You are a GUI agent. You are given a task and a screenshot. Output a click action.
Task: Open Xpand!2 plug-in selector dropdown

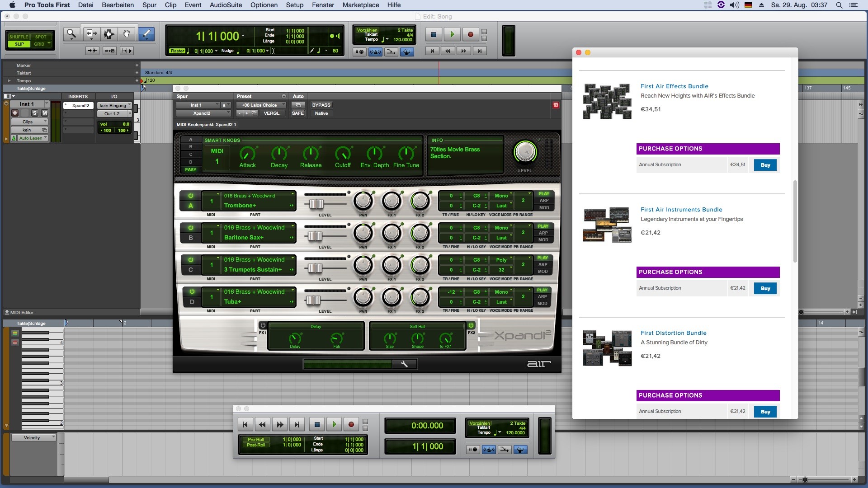(x=203, y=113)
